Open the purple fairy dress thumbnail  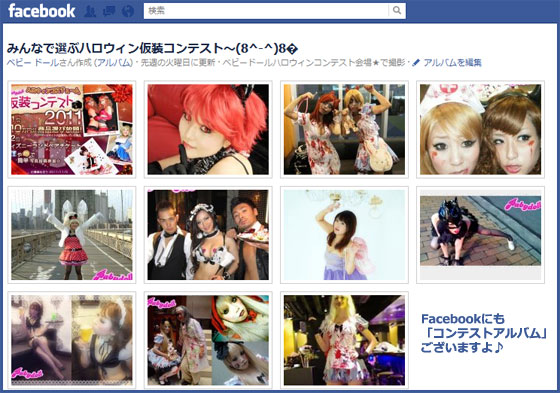pyautogui.click(x=344, y=235)
